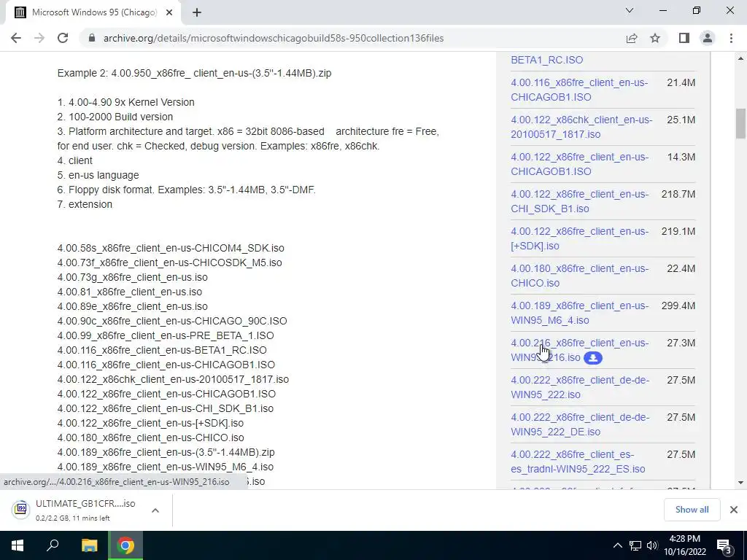Share this page via share icon
The width and height of the screenshot is (747, 560).
[x=632, y=38]
